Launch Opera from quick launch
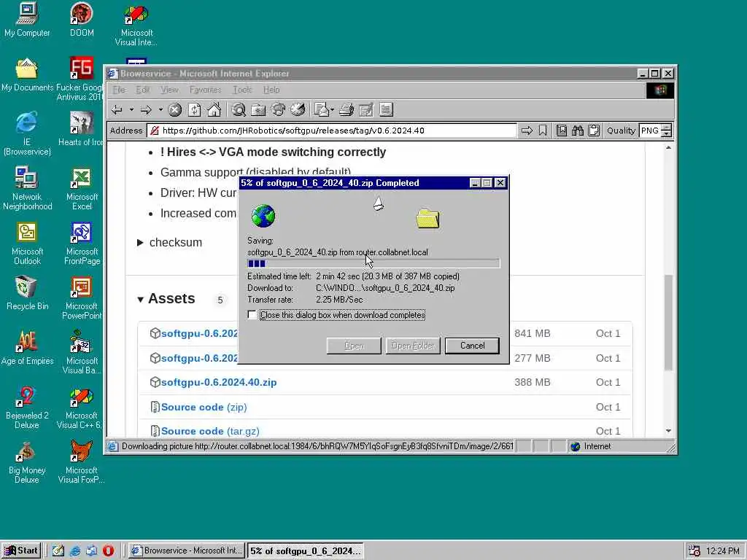747x560 pixels. pyautogui.click(x=108, y=551)
